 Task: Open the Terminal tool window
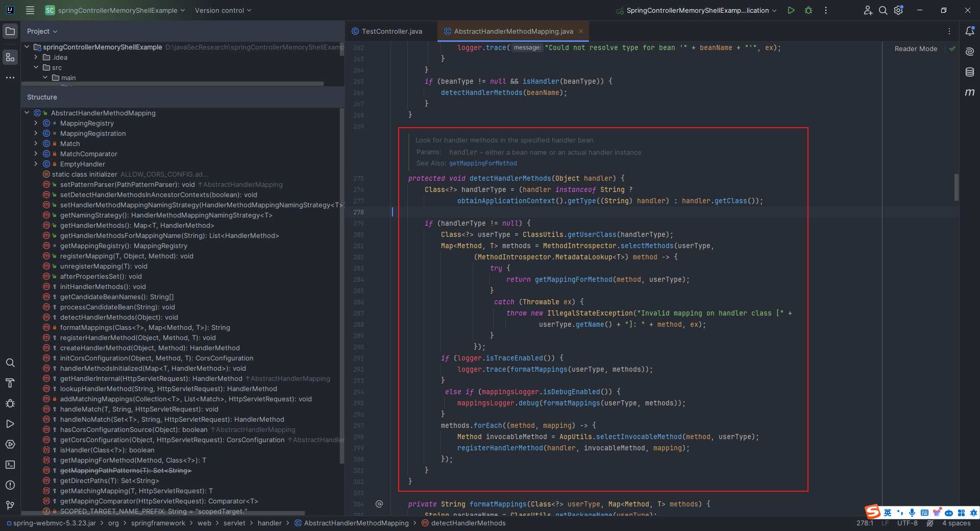[10, 465]
